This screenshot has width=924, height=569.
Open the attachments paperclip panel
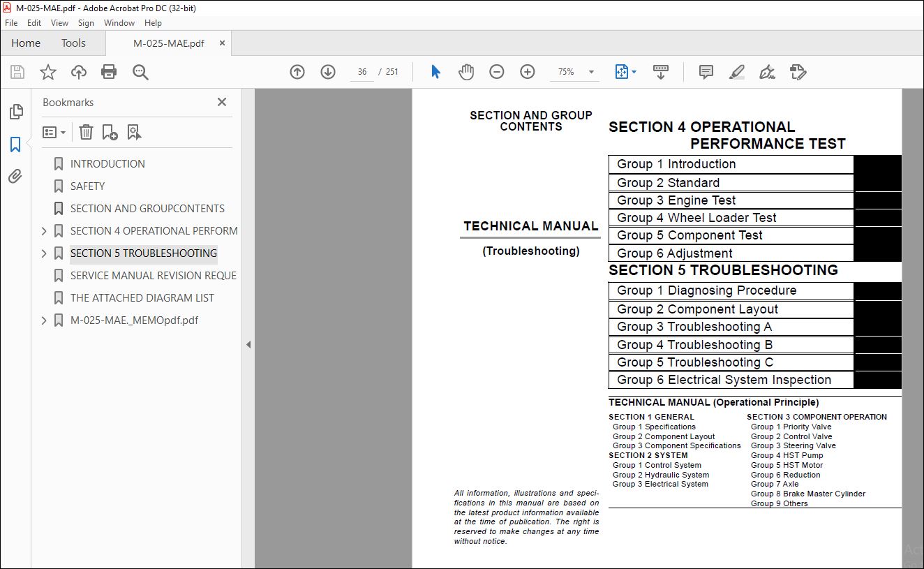15,177
